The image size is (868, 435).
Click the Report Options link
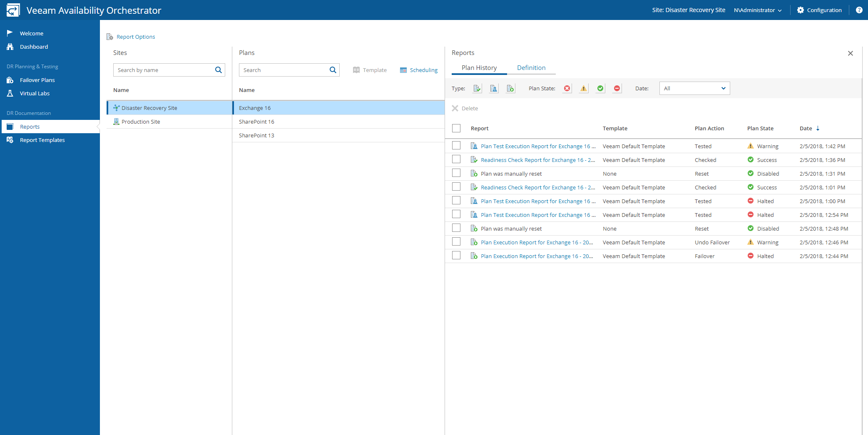coord(135,37)
